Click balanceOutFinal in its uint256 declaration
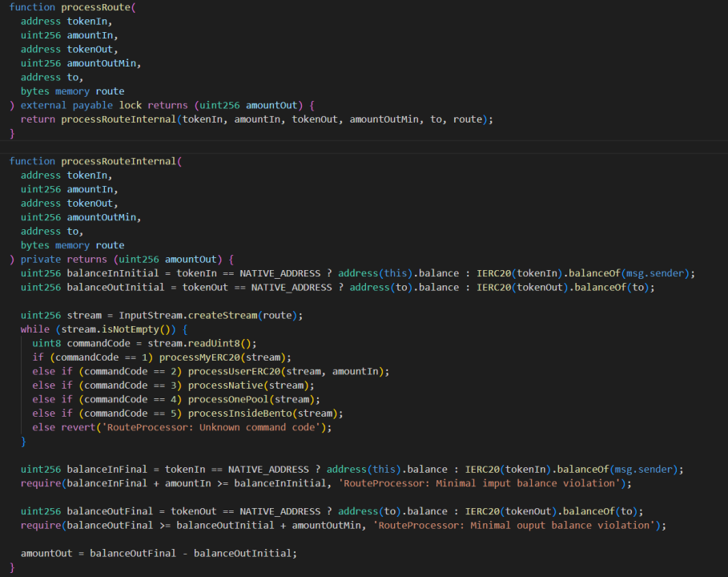The height and width of the screenshot is (577, 728). [110, 511]
